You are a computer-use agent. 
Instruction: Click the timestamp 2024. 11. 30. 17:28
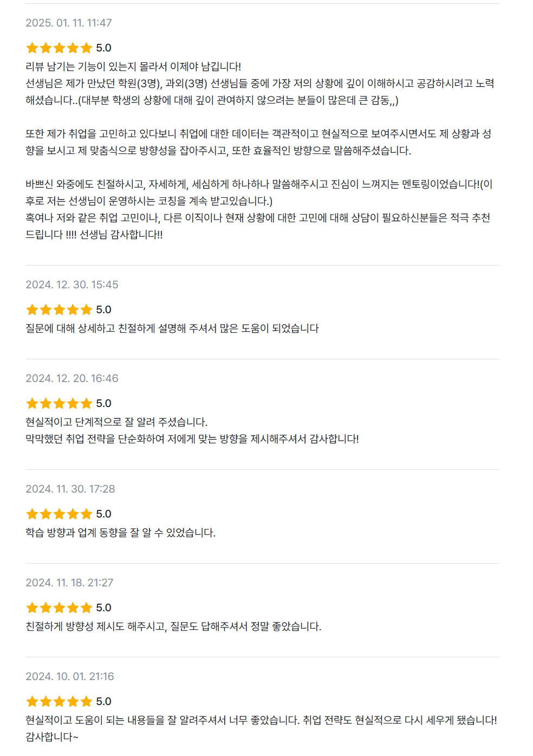70,489
